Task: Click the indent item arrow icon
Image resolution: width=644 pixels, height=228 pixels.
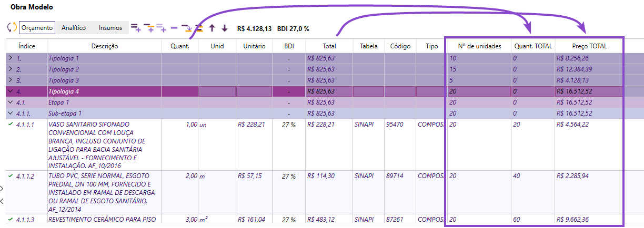Action: [187, 27]
